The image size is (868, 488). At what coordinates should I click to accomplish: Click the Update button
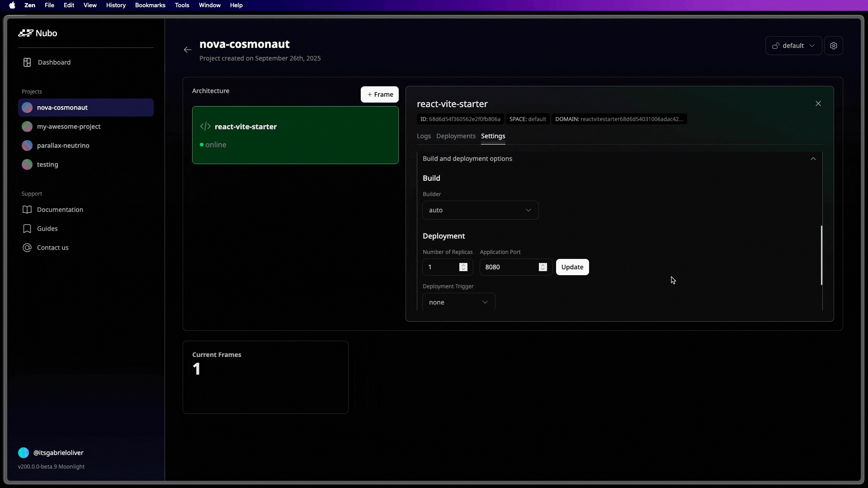(572, 267)
